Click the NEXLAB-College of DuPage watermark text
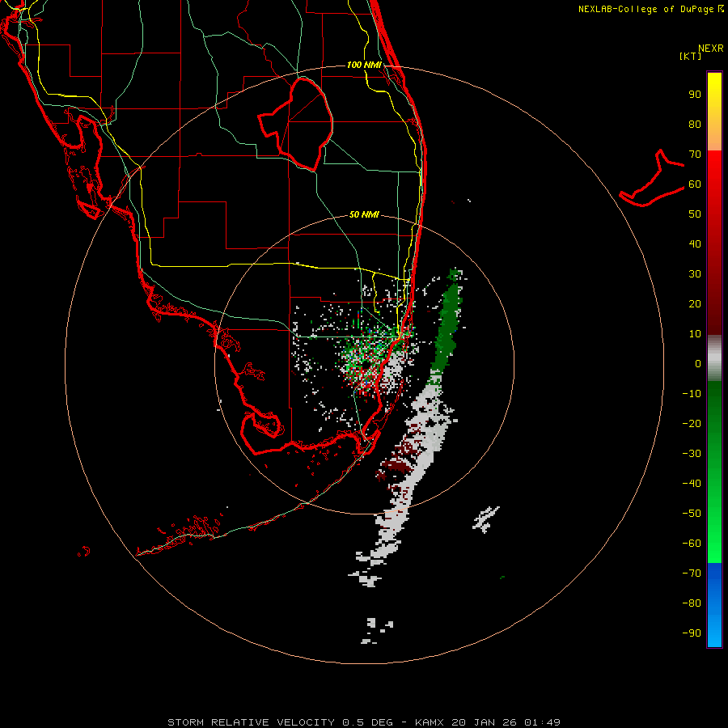 [x=651, y=9]
